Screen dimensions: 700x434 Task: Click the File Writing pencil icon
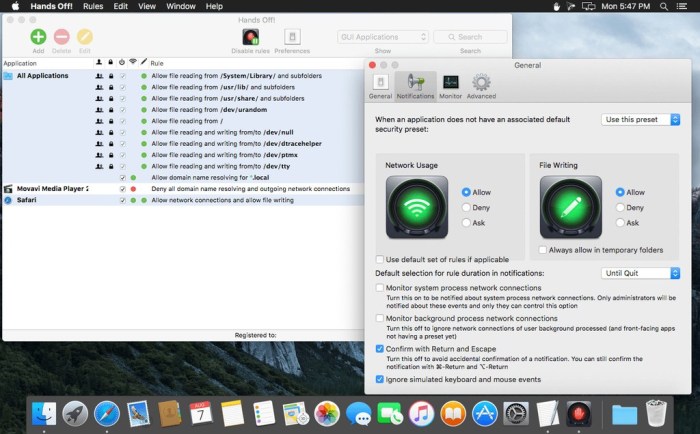pyautogui.click(x=571, y=207)
